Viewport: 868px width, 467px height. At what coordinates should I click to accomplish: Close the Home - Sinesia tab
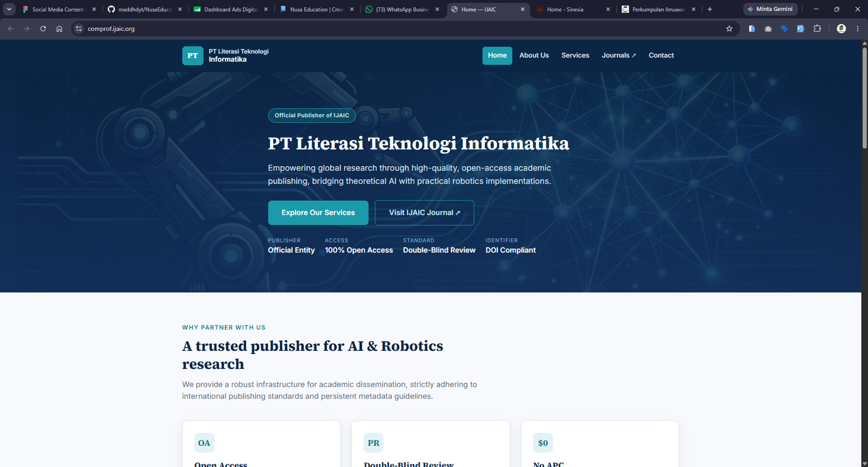(608, 10)
